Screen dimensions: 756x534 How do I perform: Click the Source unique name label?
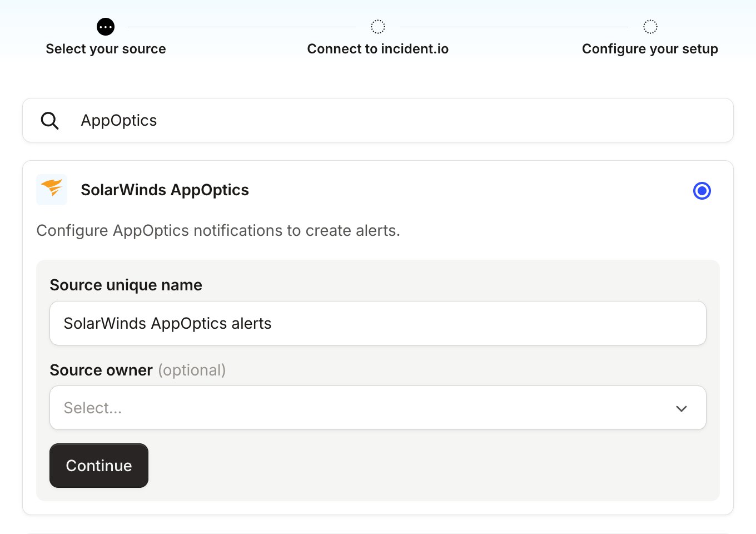[126, 285]
